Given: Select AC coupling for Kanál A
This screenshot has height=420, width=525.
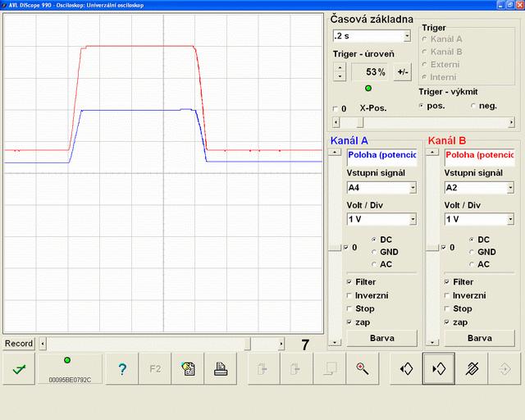Looking at the screenshot, I should pyautogui.click(x=375, y=264).
